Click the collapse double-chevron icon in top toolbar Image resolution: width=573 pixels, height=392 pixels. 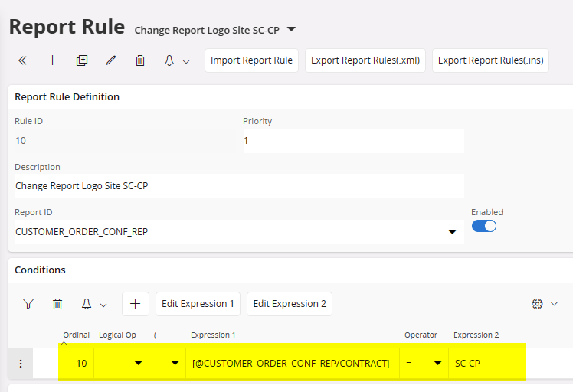tap(22, 60)
